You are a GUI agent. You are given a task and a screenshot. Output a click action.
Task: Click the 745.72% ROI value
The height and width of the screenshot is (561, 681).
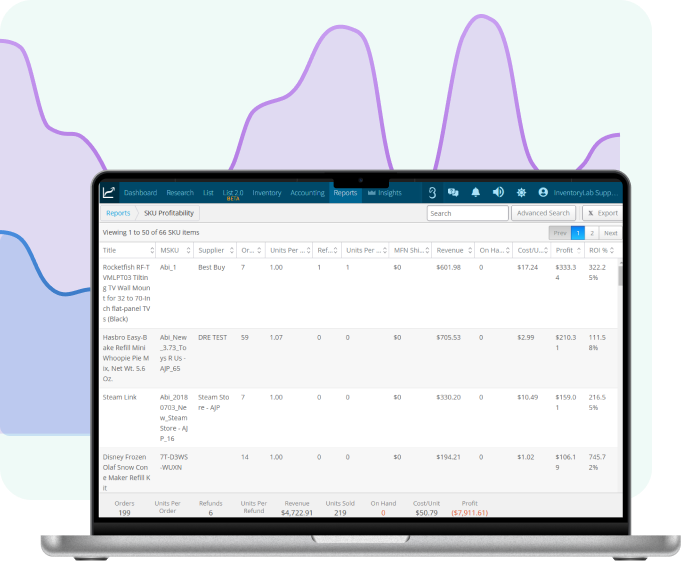[x=597, y=462]
